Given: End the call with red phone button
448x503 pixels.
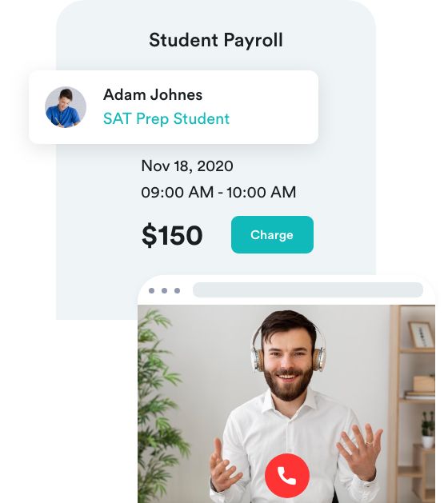Looking at the screenshot, I should (x=287, y=475).
